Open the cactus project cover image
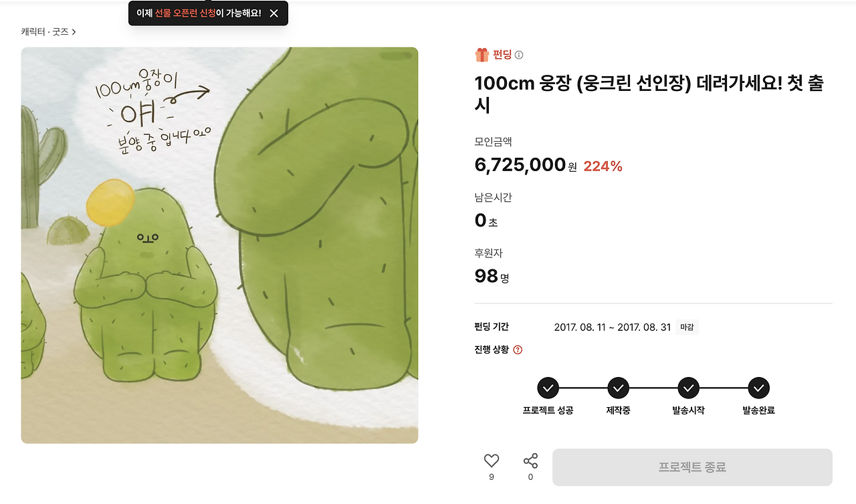Image resolution: width=856 pixels, height=504 pixels. coord(219,245)
